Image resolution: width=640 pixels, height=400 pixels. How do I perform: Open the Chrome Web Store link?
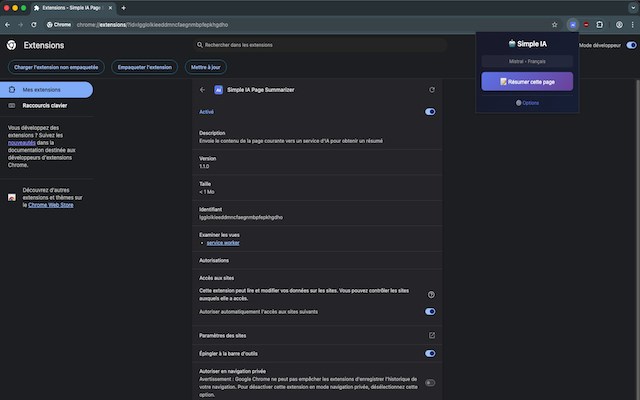click(51, 205)
